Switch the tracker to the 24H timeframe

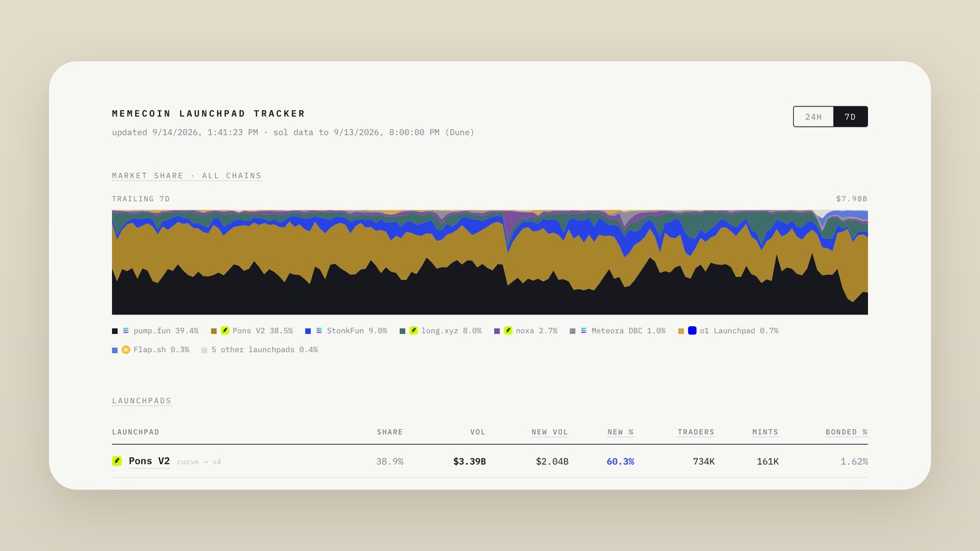(813, 117)
